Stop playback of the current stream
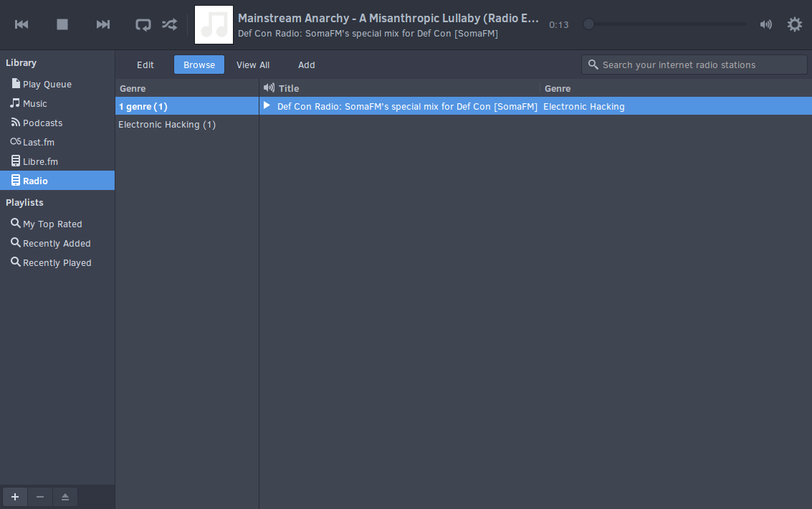This screenshot has height=509, width=812. coord(62,24)
